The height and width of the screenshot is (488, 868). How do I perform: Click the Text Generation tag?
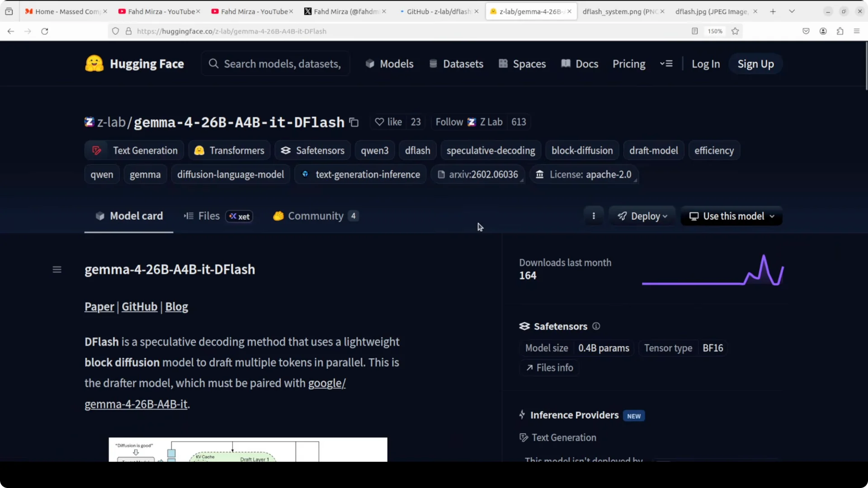coord(134,150)
